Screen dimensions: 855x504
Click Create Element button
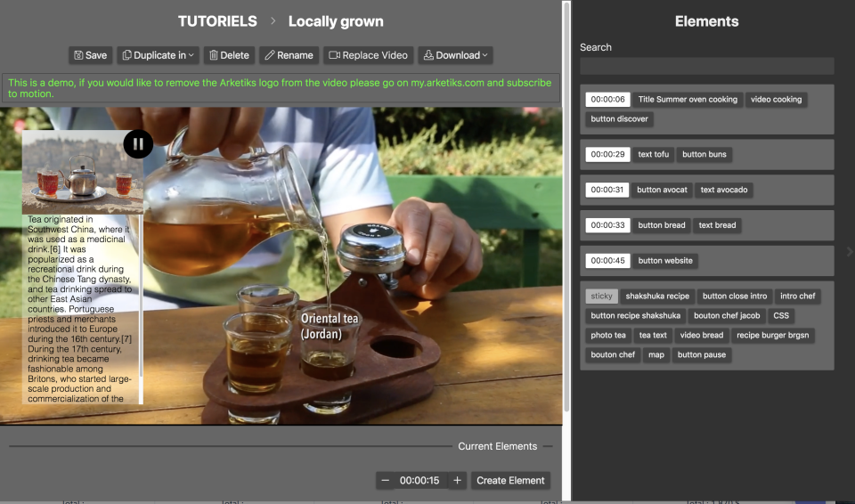point(510,481)
